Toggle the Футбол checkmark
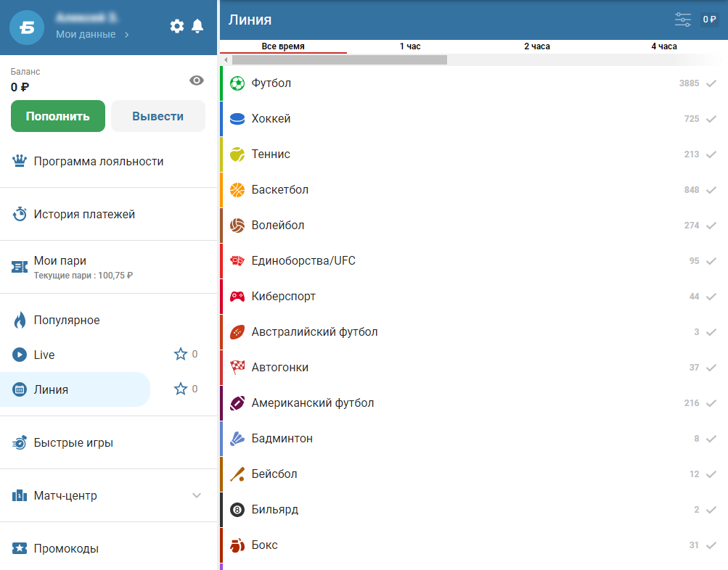Screen dimensions: 728x570 tap(711, 83)
